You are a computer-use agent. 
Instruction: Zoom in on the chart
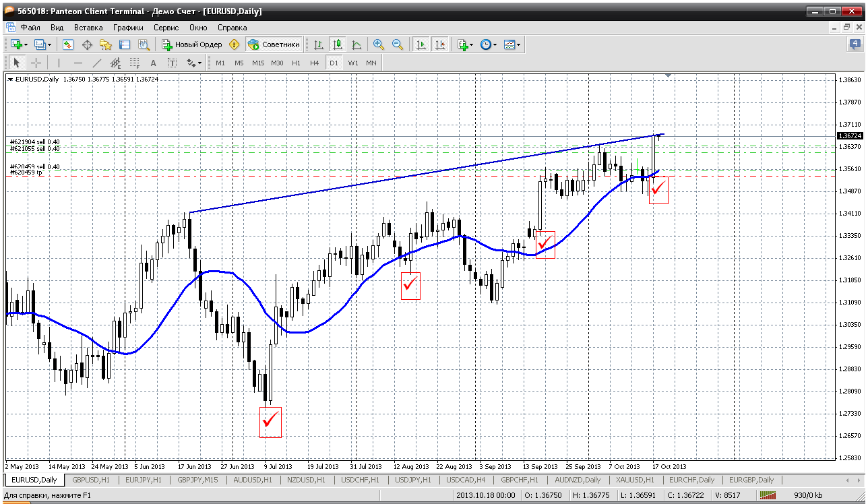point(379,44)
